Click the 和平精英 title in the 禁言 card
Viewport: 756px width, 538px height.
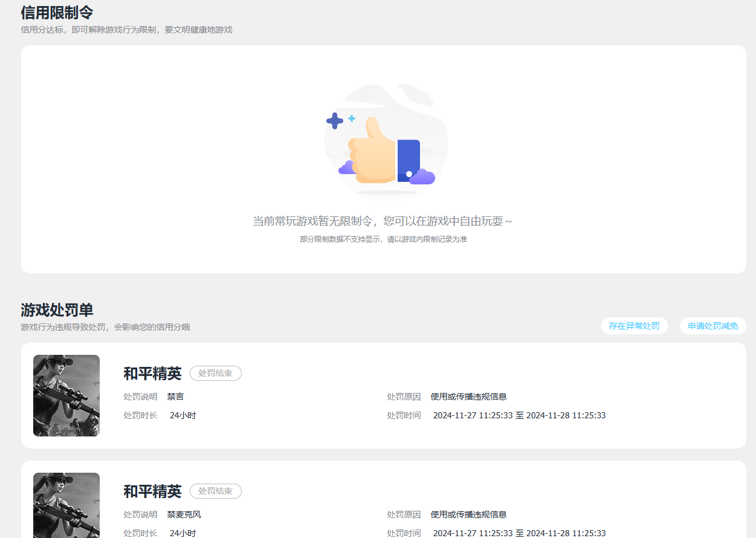click(x=152, y=374)
